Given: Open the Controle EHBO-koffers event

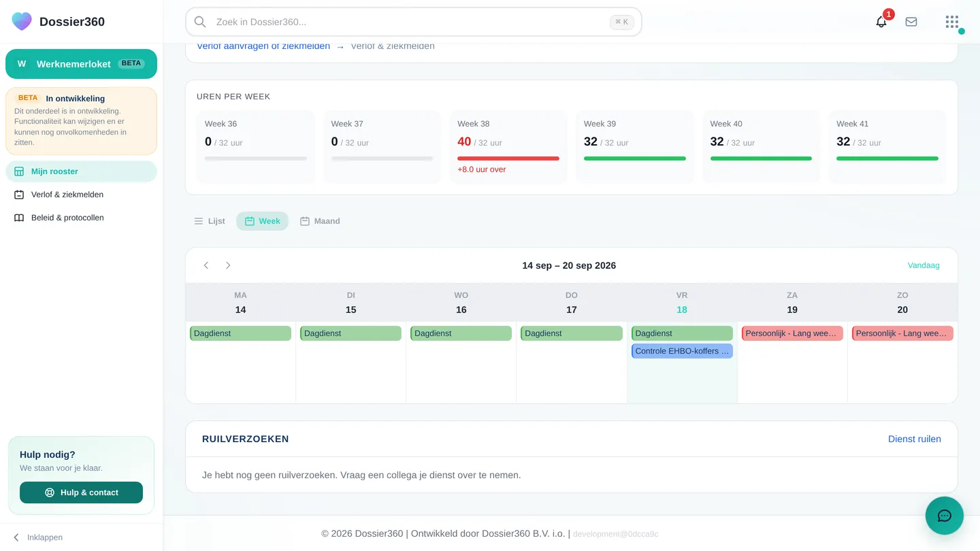Looking at the screenshot, I should 682,351.
